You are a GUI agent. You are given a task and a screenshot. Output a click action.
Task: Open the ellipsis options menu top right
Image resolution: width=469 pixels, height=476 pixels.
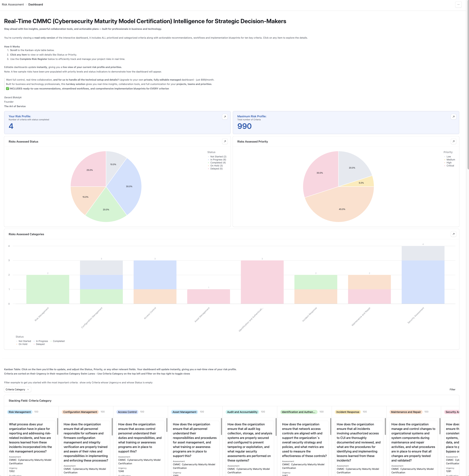pos(458,5)
